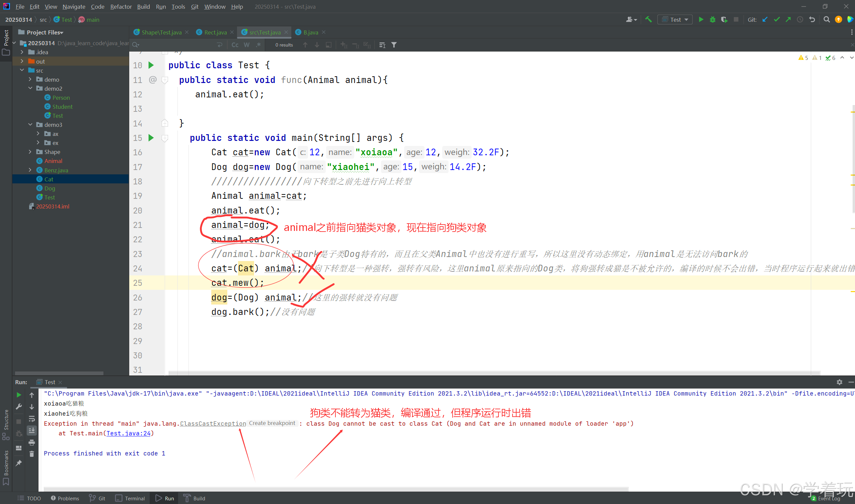Open Run panel settings gear
This screenshot has width=855, height=504.
839,382
